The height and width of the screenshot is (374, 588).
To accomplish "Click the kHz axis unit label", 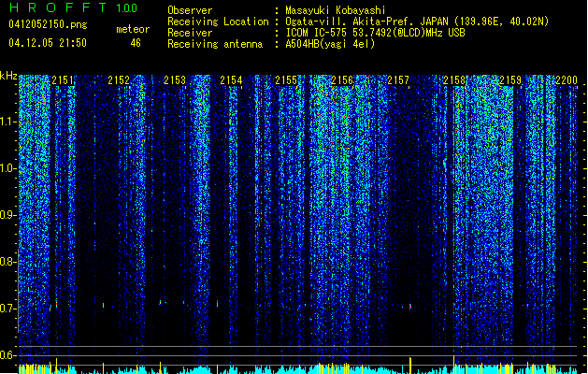I will (8, 76).
